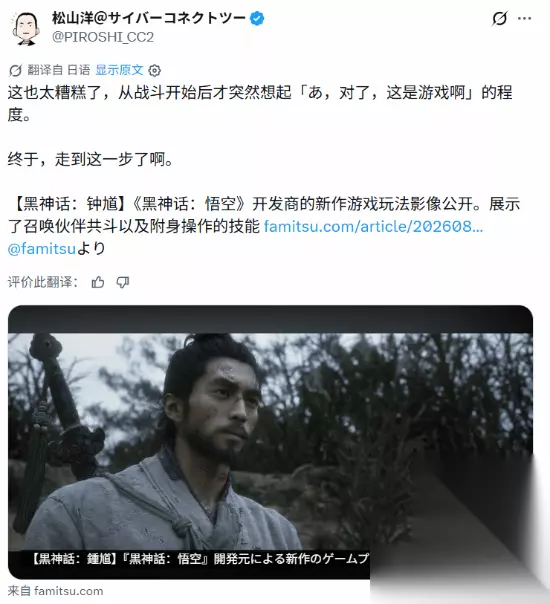550x604 pixels.
Task: Click the tweet text 终于，走到这一步了啊
Action: 90,159
